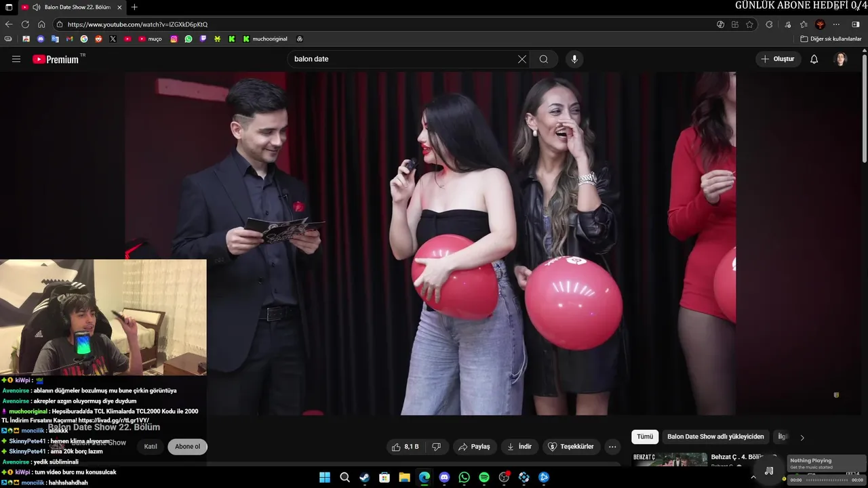Open the YouTube account avatar menu
The height and width of the screenshot is (488, 868).
(x=841, y=59)
